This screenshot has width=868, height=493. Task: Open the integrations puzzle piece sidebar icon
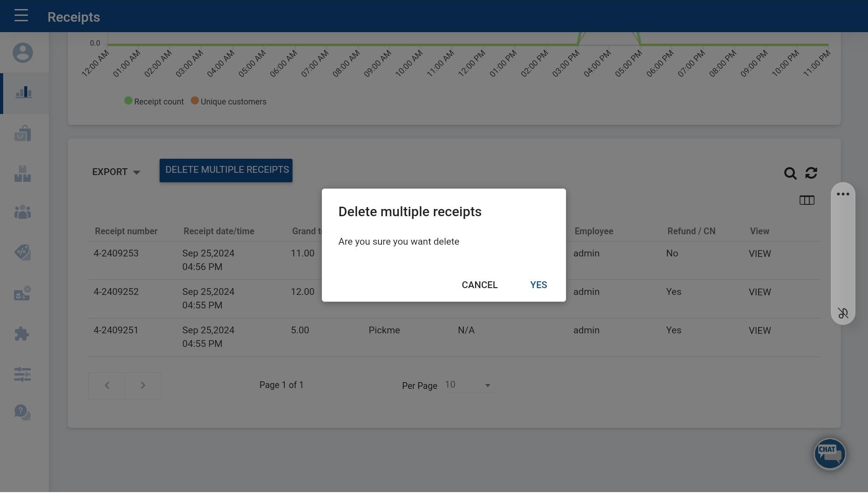(22, 334)
